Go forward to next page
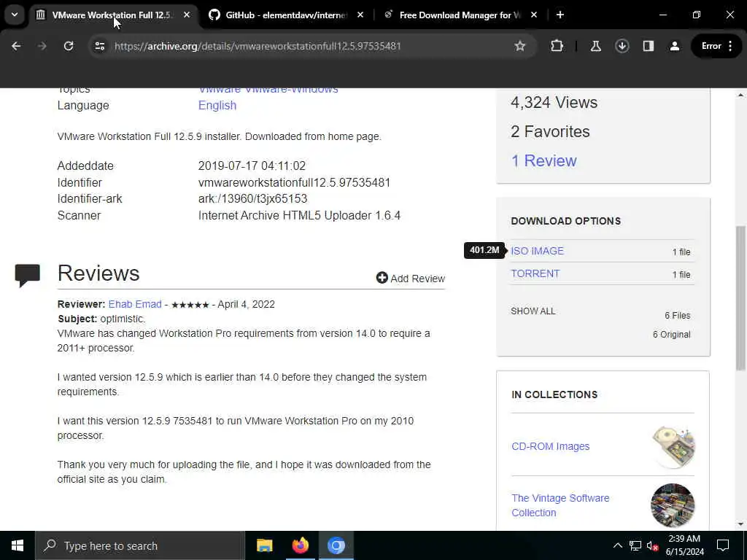The height and width of the screenshot is (560, 747). [42, 46]
